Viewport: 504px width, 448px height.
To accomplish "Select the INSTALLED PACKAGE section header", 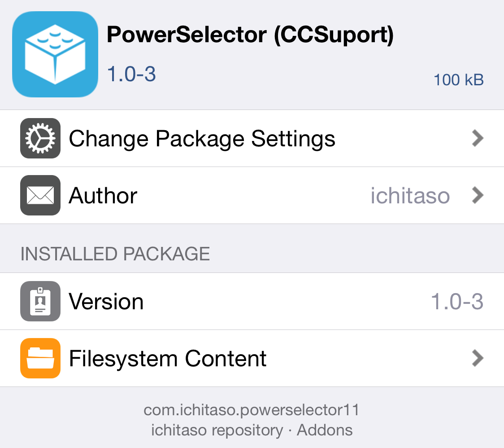I will pyautogui.click(x=115, y=253).
